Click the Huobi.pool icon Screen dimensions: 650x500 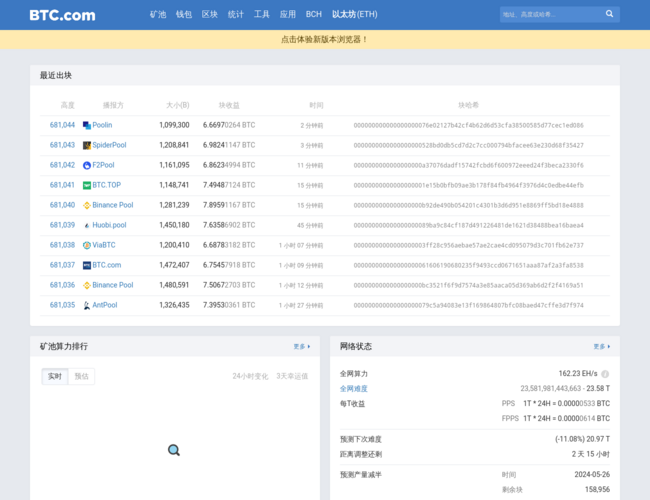(x=87, y=225)
